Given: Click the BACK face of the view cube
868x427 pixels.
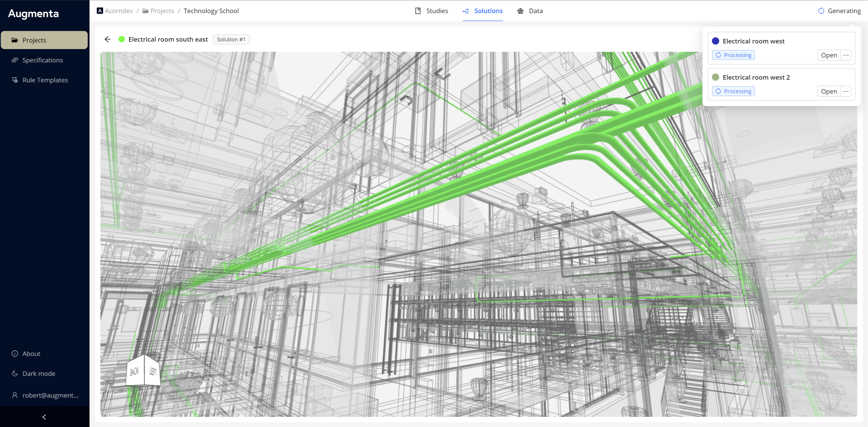Looking at the screenshot, I should tap(134, 372).
